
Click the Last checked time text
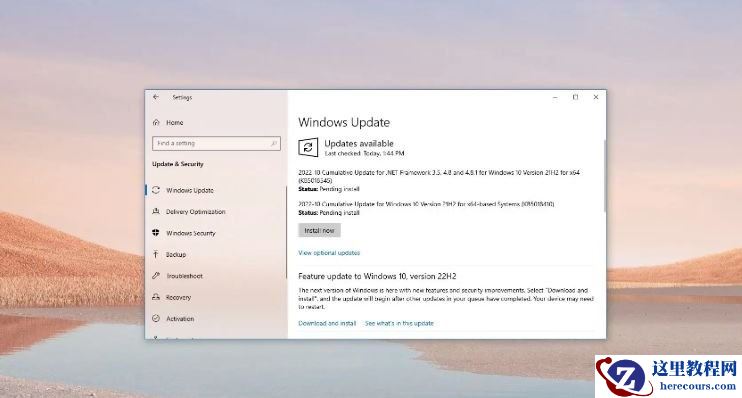click(x=364, y=153)
